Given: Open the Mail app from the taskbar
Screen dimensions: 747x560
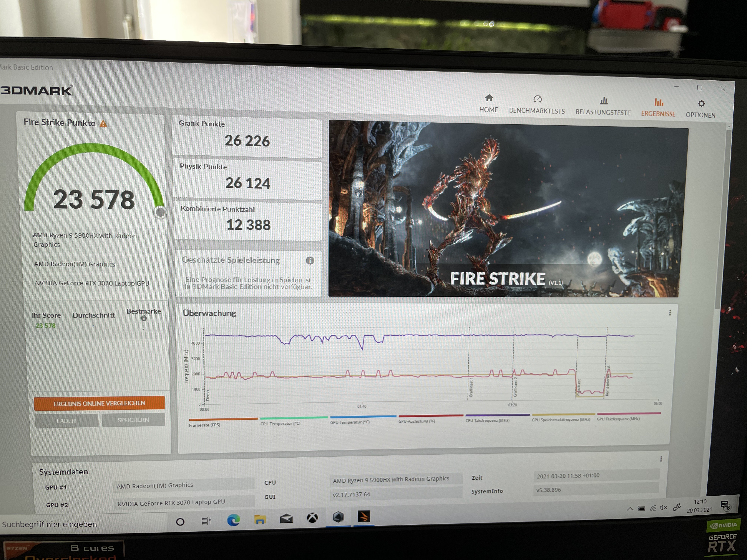Looking at the screenshot, I should coord(286,518).
